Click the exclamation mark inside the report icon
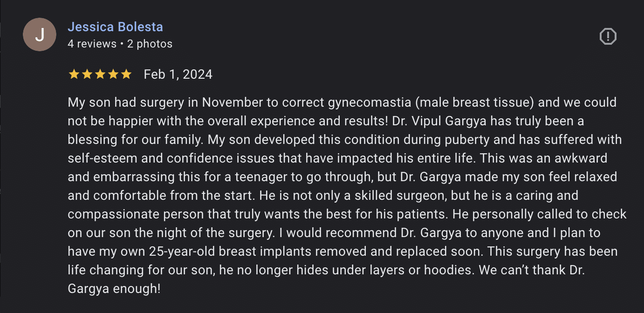644x313 pixels. [x=609, y=35]
